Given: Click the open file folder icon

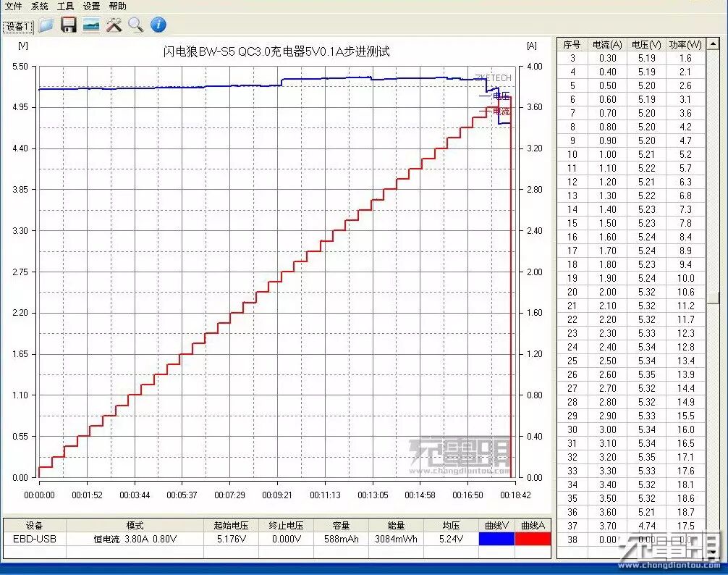Looking at the screenshot, I should click(x=46, y=25).
